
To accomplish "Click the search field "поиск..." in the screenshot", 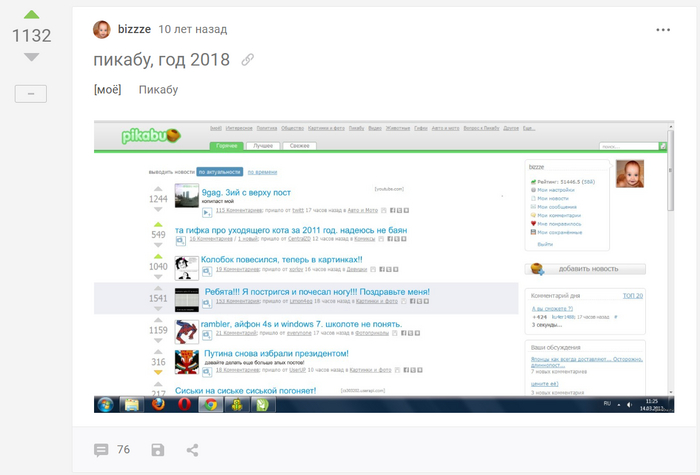I will [x=629, y=146].
